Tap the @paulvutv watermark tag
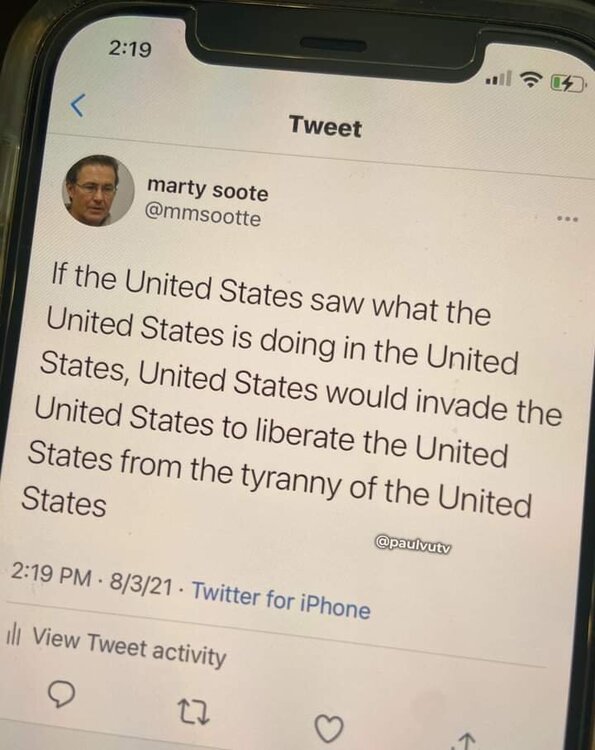This screenshot has height=750, width=595. tap(414, 544)
